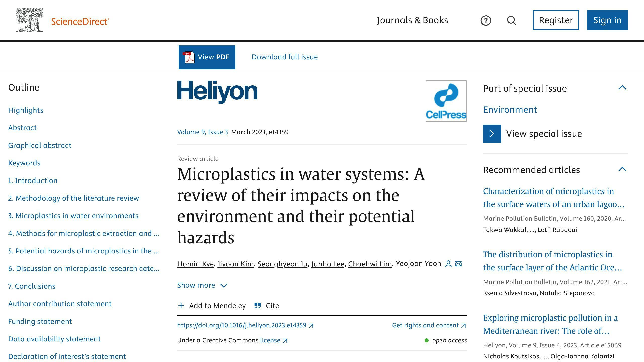The image size is (644, 362).
Task: Click the View special issue arrow button
Action: 492,134
